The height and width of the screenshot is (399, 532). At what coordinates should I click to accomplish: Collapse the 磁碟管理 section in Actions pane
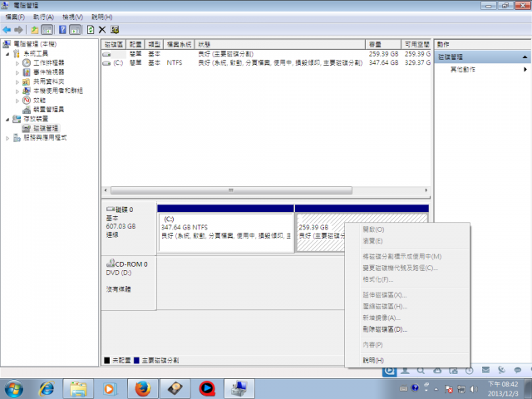click(x=525, y=57)
